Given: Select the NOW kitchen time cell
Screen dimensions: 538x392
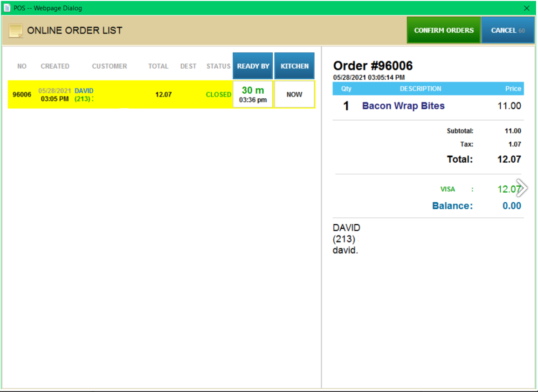Looking at the screenshot, I should (294, 94).
